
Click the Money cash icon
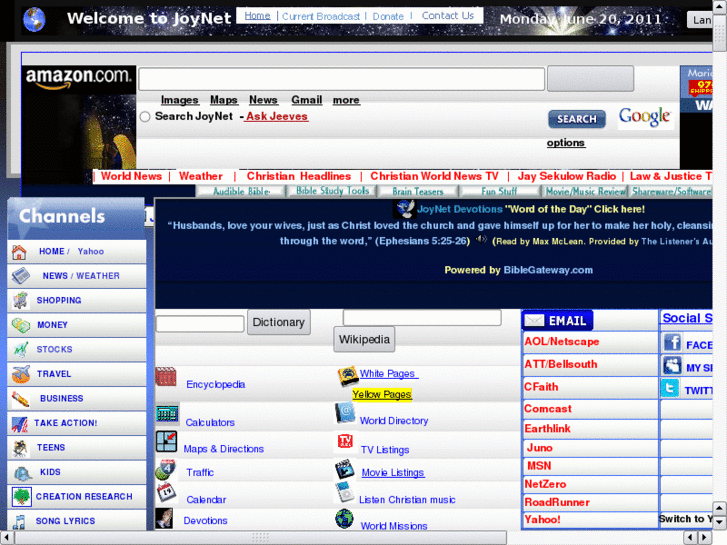(x=21, y=325)
